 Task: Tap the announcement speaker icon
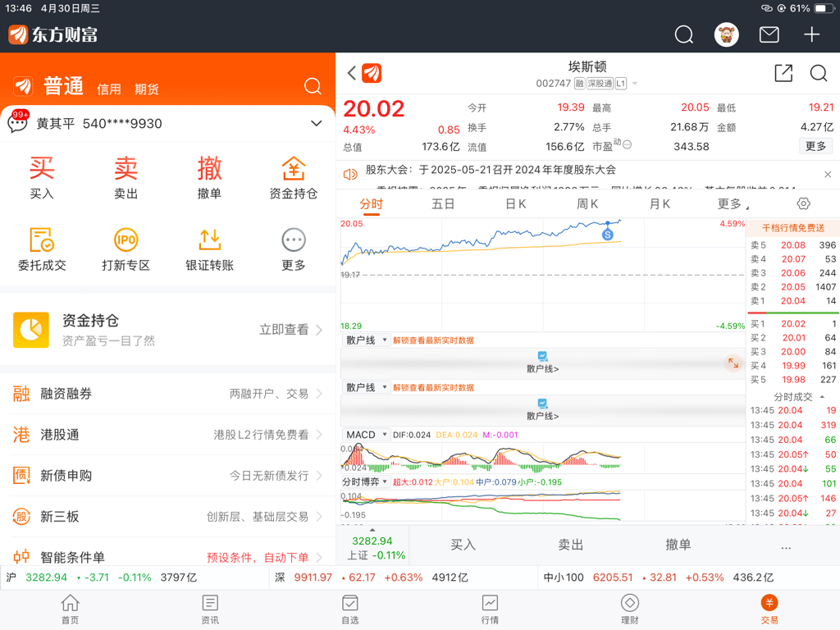(350, 174)
